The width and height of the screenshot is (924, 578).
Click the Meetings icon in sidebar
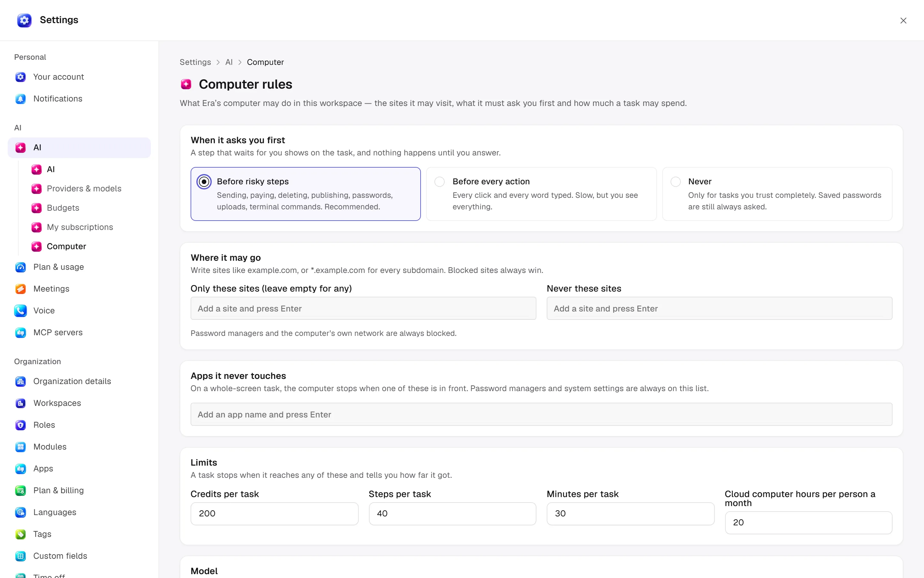point(21,289)
